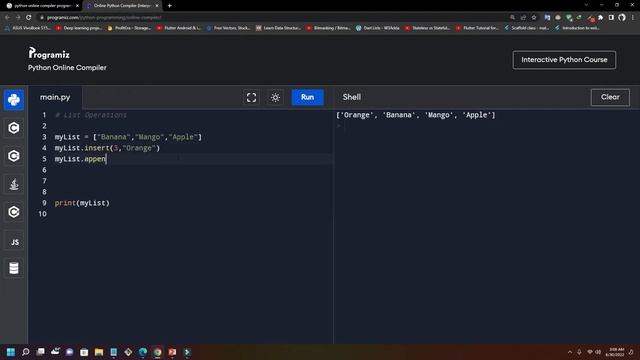Image resolution: width=640 pixels, height=360 pixels.
Task: Open a new browser tab
Action: 169,6
